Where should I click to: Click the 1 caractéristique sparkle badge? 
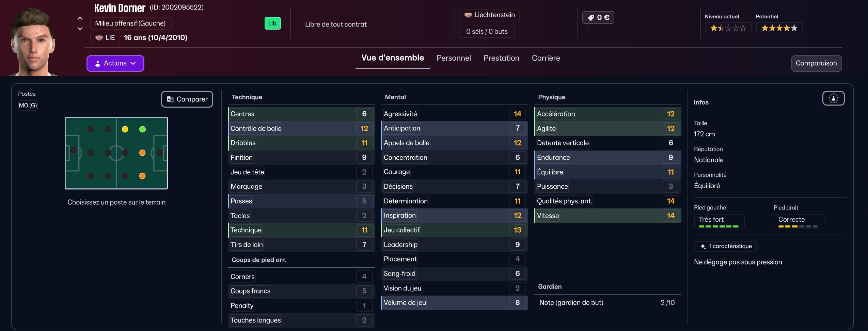(725, 246)
